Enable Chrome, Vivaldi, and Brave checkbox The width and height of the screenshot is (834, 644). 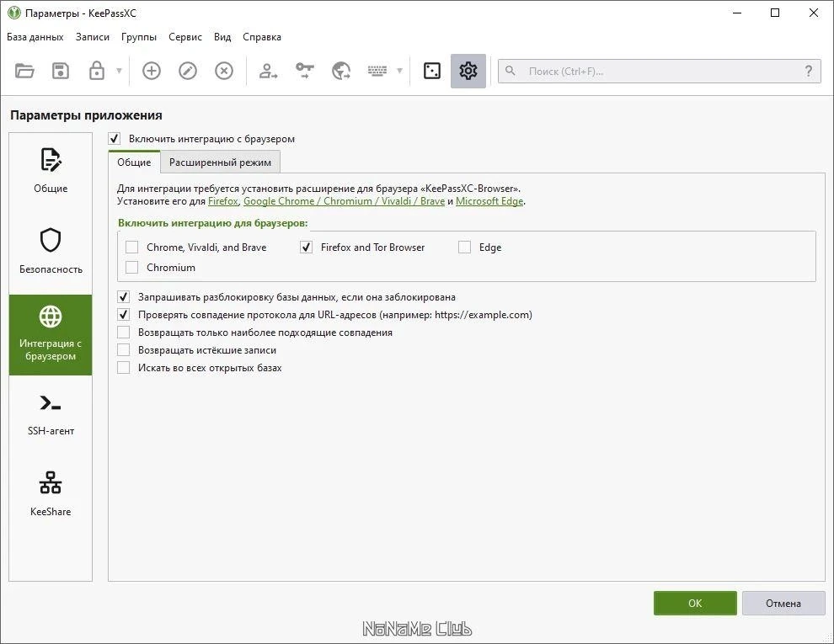coord(132,247)
